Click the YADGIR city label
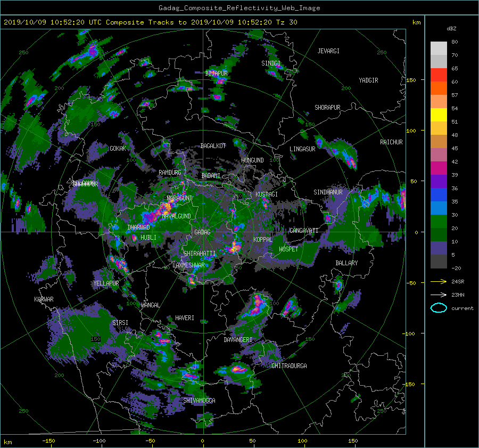Image resolution: width=479 pixels, height=448 pixels. pyautogui.click(x=368, y=80)
